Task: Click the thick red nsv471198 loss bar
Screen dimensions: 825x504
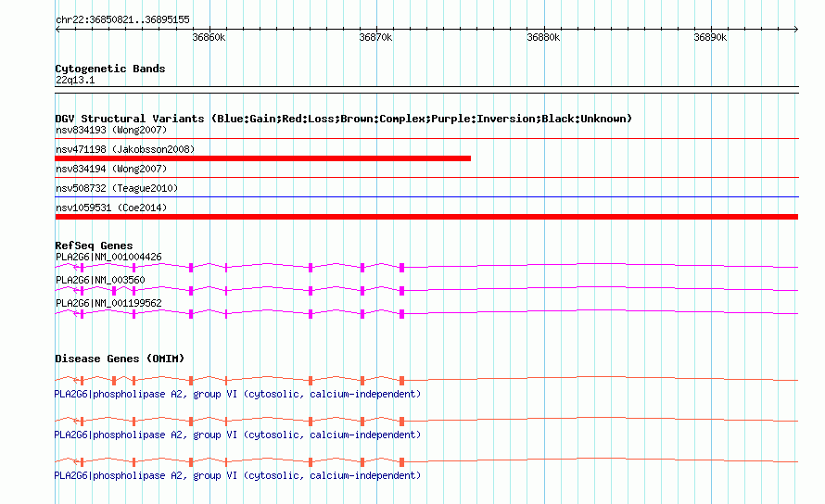Action: coord(262,158)
